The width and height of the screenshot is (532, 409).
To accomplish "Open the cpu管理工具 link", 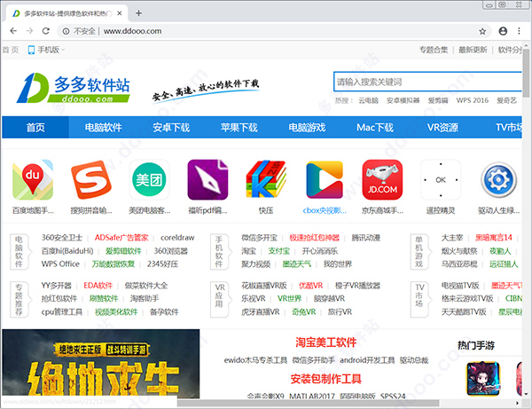I will coord(62,311).
